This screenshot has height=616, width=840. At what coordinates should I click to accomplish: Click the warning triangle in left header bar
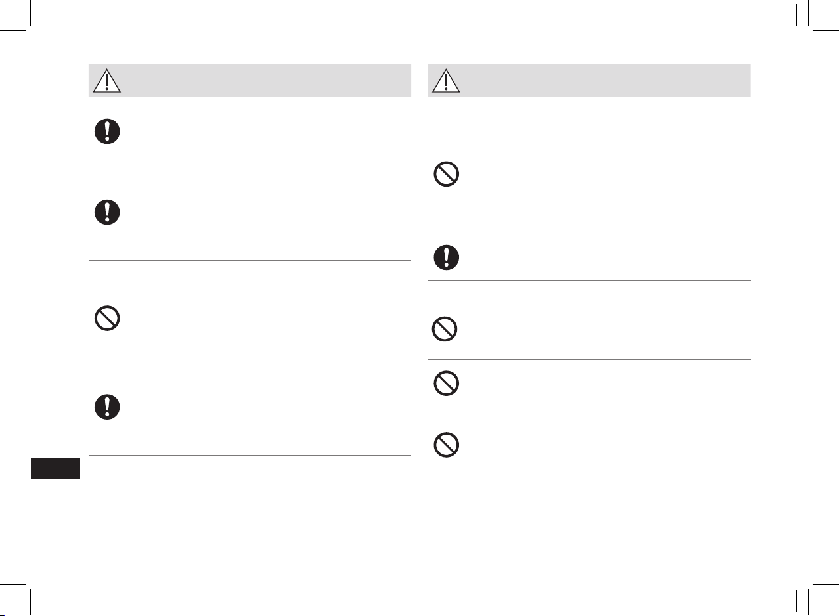pos(106,80)
